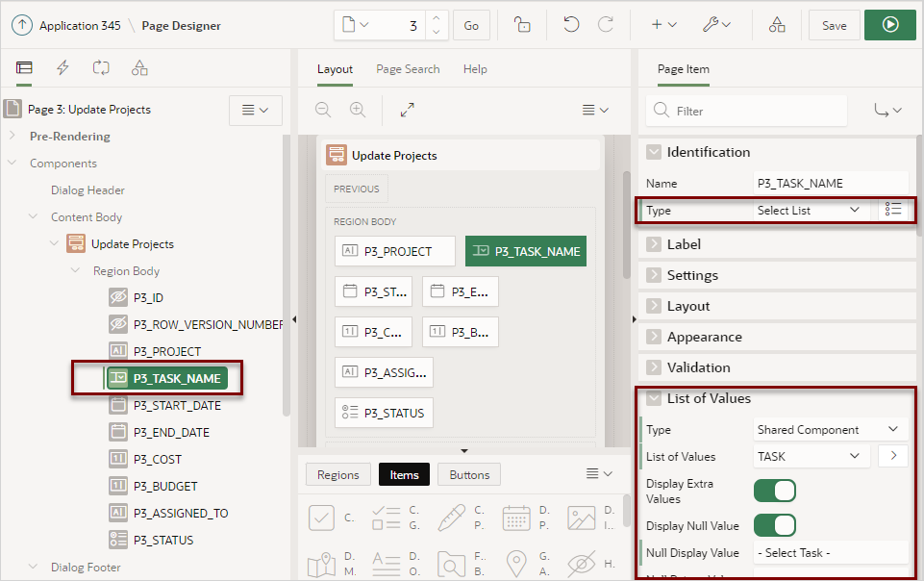Image resolution: width=924 pixels, height=581 pixels.
Task: Open the rendering tree options menu
Action: 255,111
